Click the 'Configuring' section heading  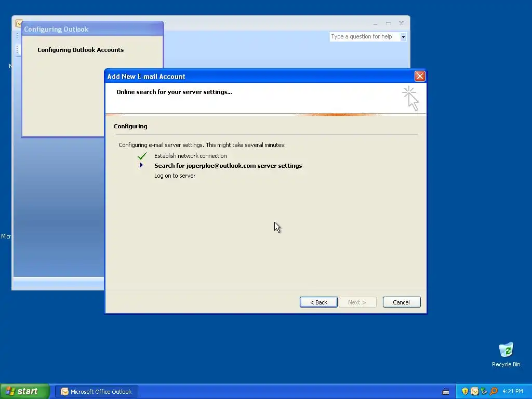(130, 126)
